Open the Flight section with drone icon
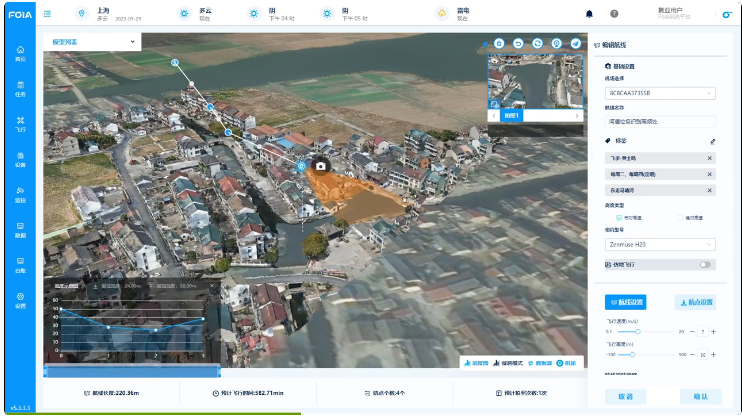742x418 pixels. [x=20, y=124]
